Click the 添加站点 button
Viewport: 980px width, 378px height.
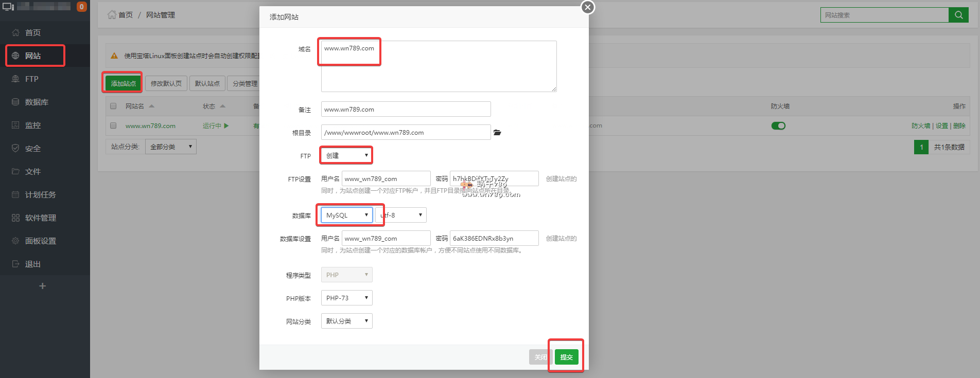click(123, 83)
